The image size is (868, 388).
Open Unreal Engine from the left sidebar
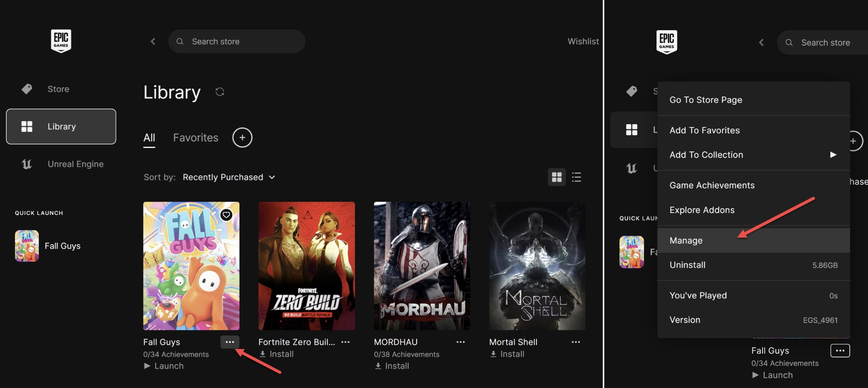[61, 164]
